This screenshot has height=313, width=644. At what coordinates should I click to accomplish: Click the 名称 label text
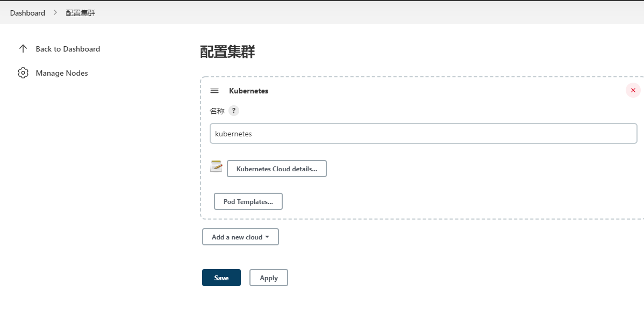[217, 111]
